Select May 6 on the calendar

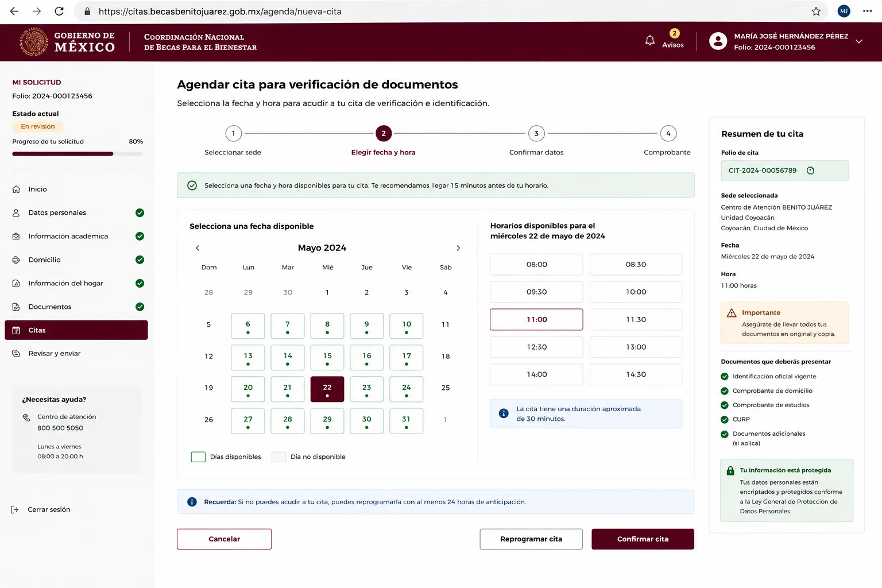[248, 326]
